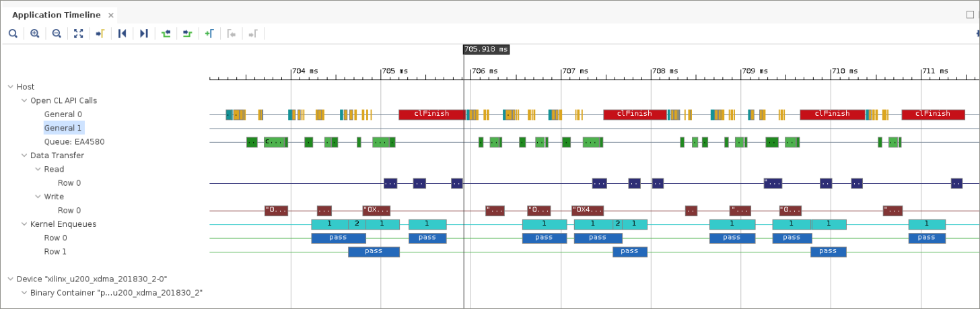Viewport: 980px width, 309px height.
Task: Jump to the cursor position
Action: pos(100,33)
